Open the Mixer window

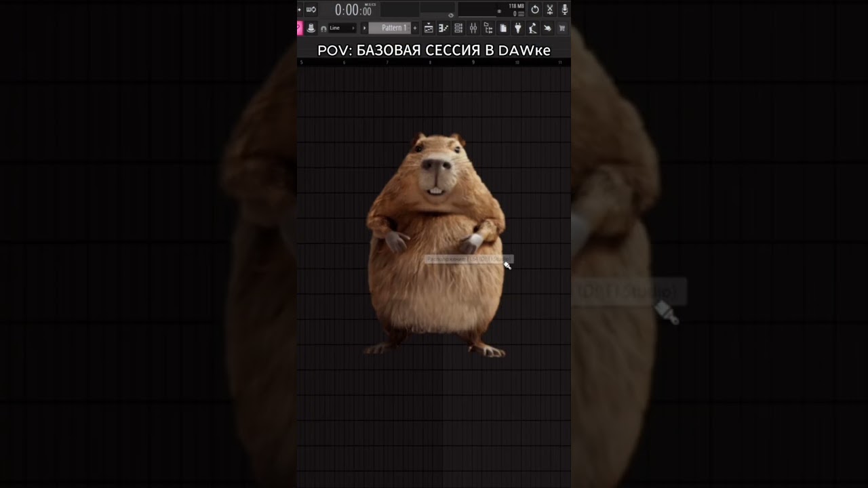(473, 28)
